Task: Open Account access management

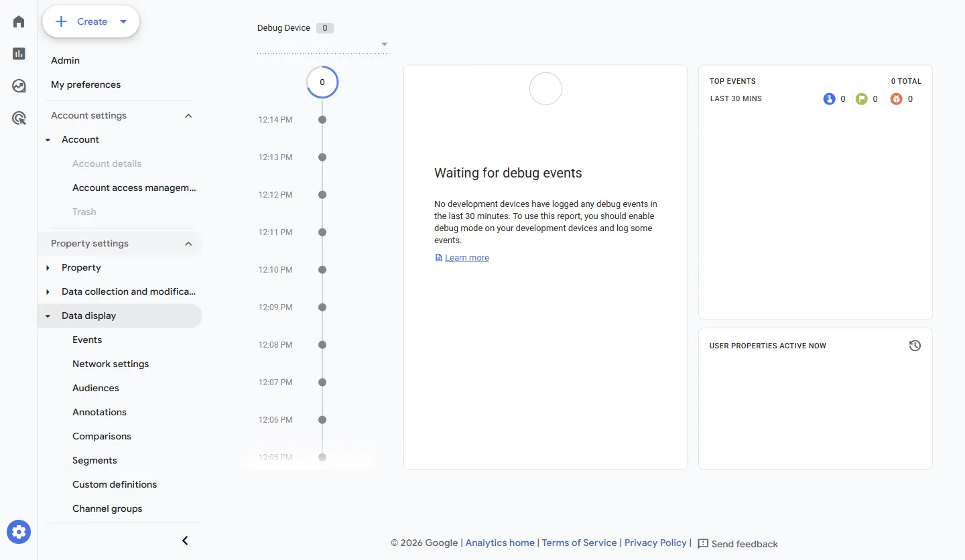Action: [x=134, y=188]
